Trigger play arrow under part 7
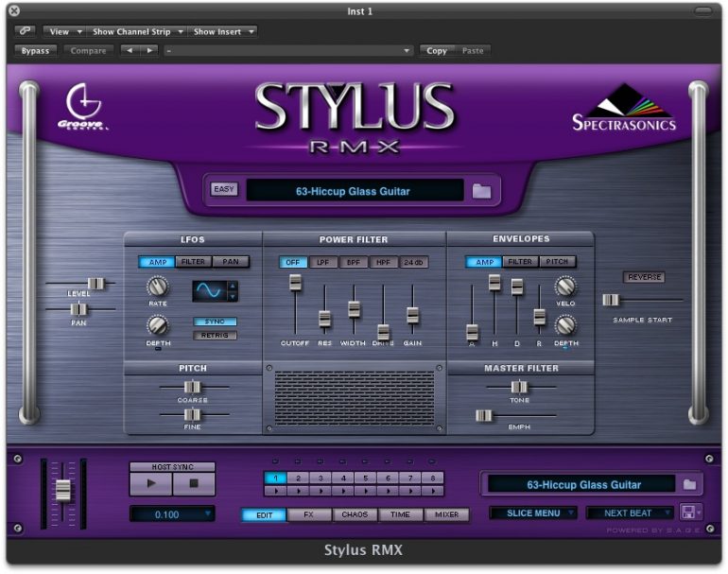 click(410, 491)
